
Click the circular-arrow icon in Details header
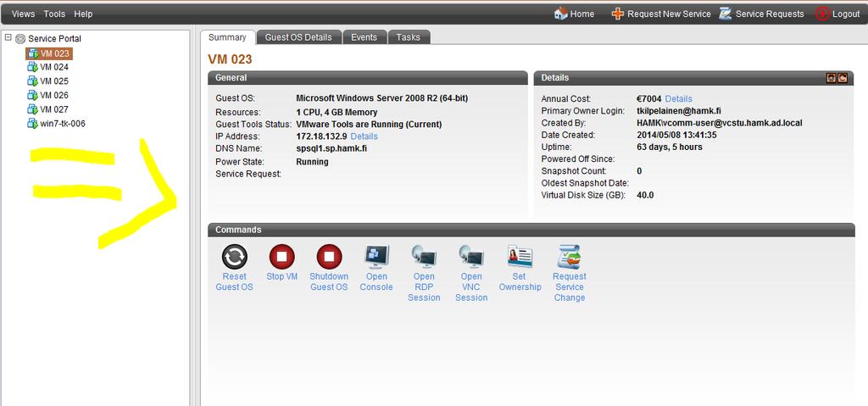(843, 78)
